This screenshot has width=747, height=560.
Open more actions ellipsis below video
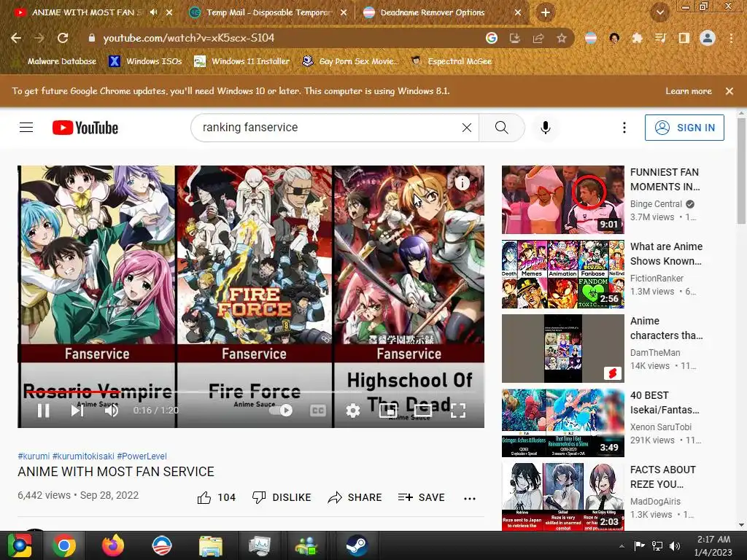pos(470,499)
